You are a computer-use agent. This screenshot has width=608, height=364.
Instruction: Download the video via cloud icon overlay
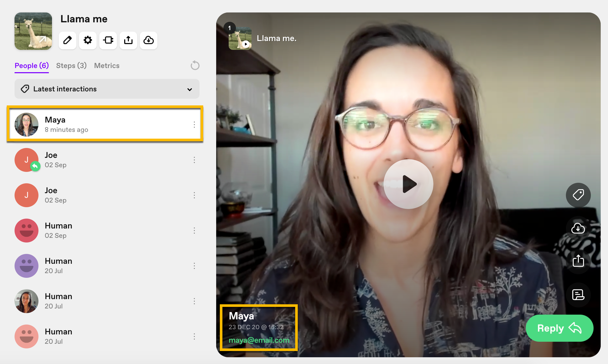click(x=578, y=228)
